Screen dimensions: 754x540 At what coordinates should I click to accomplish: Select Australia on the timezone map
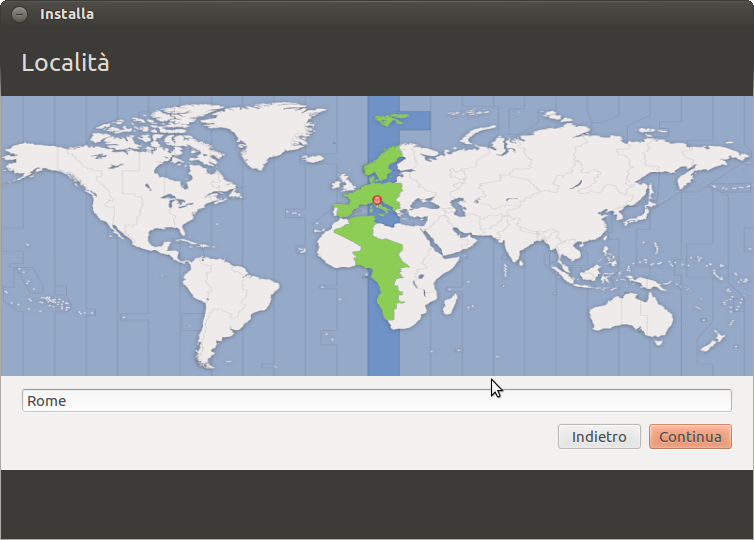pyautogui.click(x=631, y=316)
